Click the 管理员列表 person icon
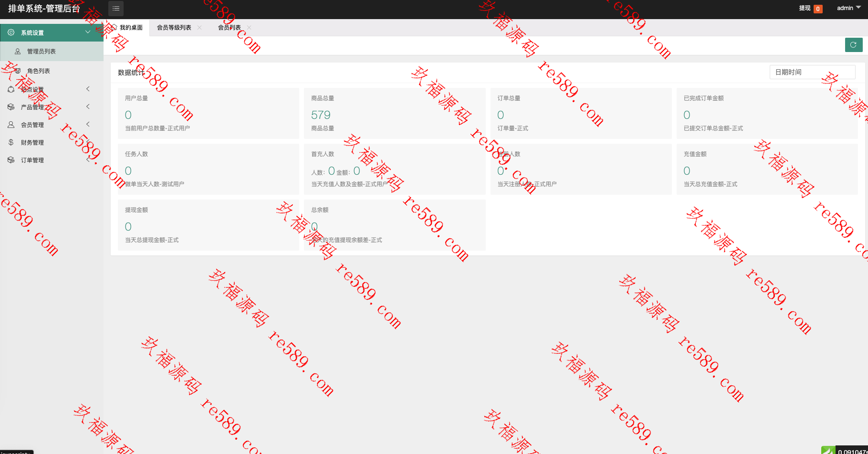The image size is (868, 454). tap(18, 51)
